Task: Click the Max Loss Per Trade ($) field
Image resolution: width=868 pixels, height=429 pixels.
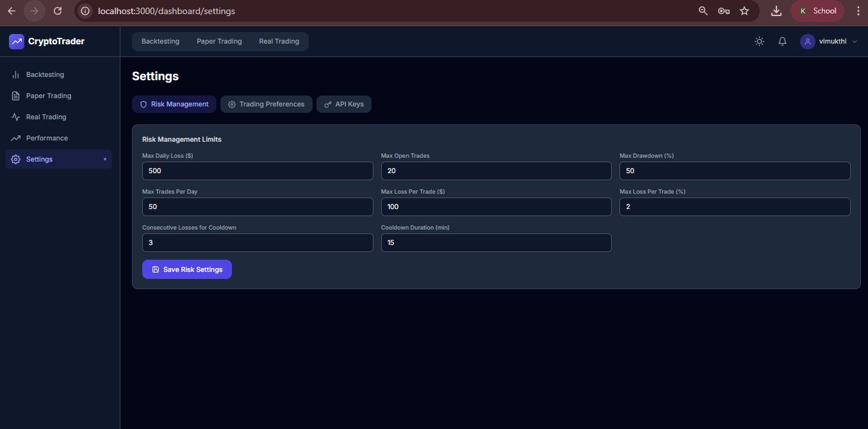Action: click(x=496, y=207)
